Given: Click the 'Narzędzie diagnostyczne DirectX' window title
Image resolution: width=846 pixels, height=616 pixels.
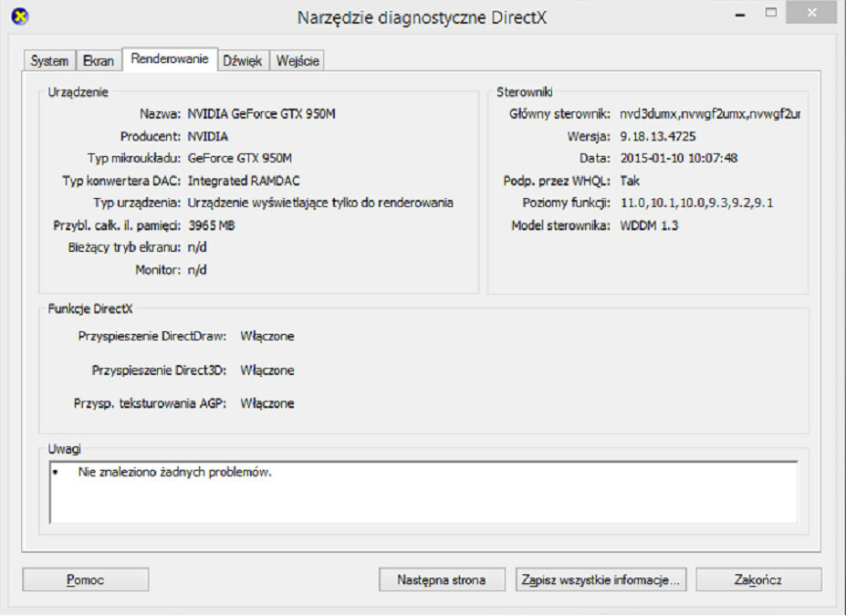Looking at the screenshot, I should pos(422,18).
